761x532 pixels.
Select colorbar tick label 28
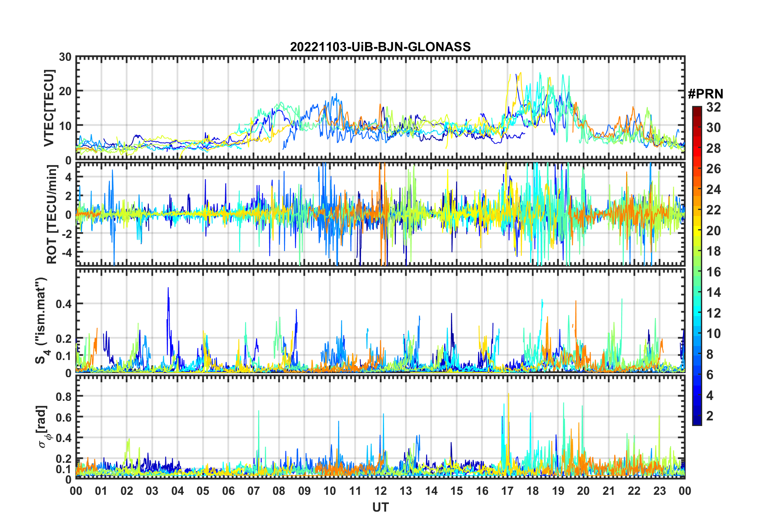click(x=713, y=148)
